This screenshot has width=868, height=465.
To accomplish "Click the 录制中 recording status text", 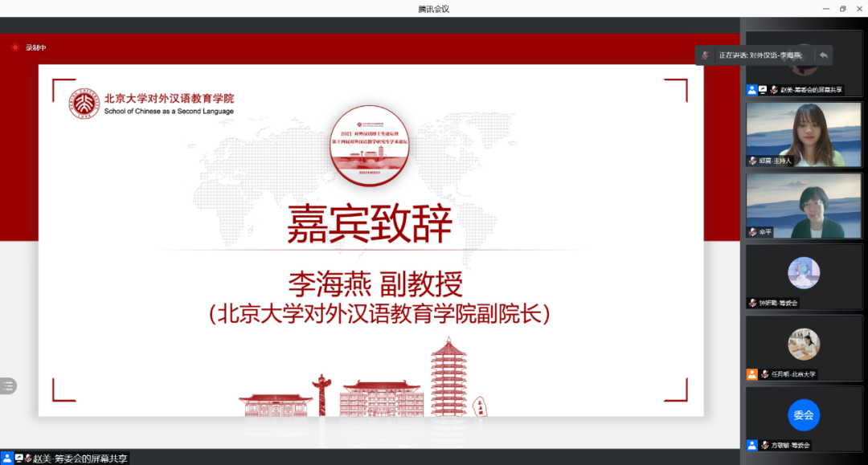I will pos(36,47).
